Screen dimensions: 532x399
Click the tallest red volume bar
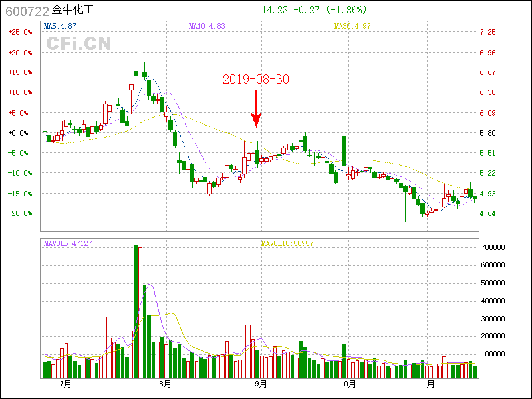click(140, 313)
